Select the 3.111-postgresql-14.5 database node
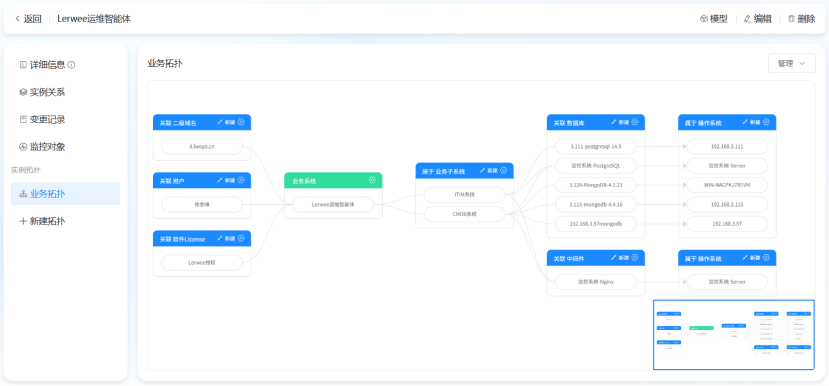Image resolution: width=829 pixels, height=386 pixels. pyautogui.click(x=596, y=146)
